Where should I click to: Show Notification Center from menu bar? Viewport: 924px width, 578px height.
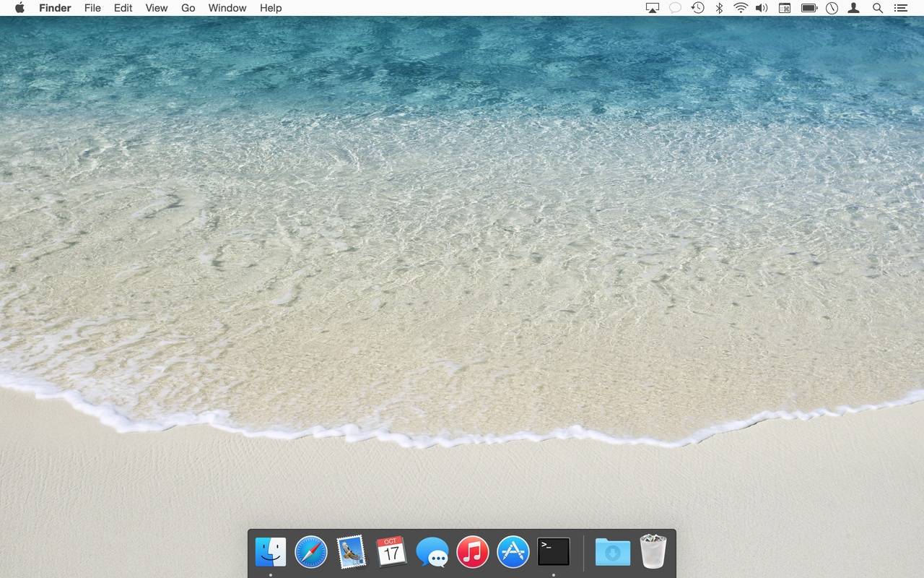pyautogui.click(x=900, y=8)
